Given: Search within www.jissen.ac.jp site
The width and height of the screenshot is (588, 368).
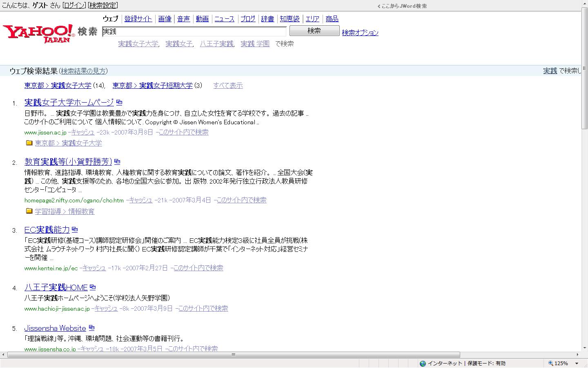Looking at the screenshot, I should (x=183, y=132).
